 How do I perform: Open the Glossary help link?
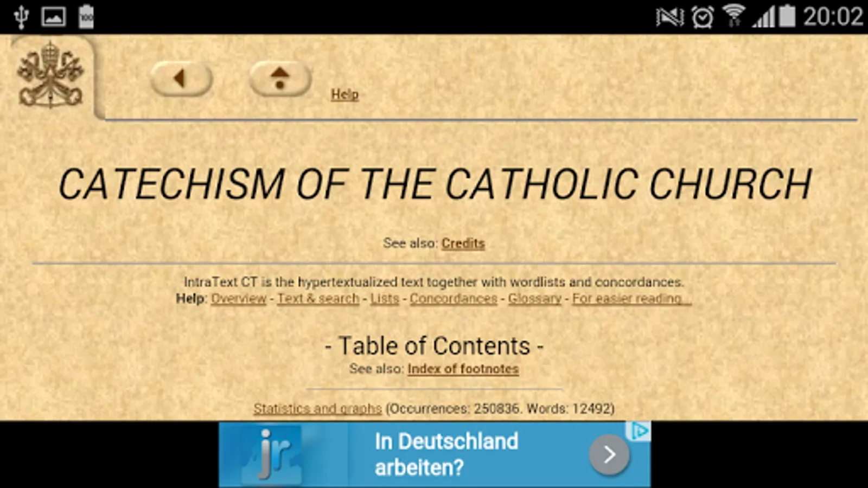(x=535, y=299)
